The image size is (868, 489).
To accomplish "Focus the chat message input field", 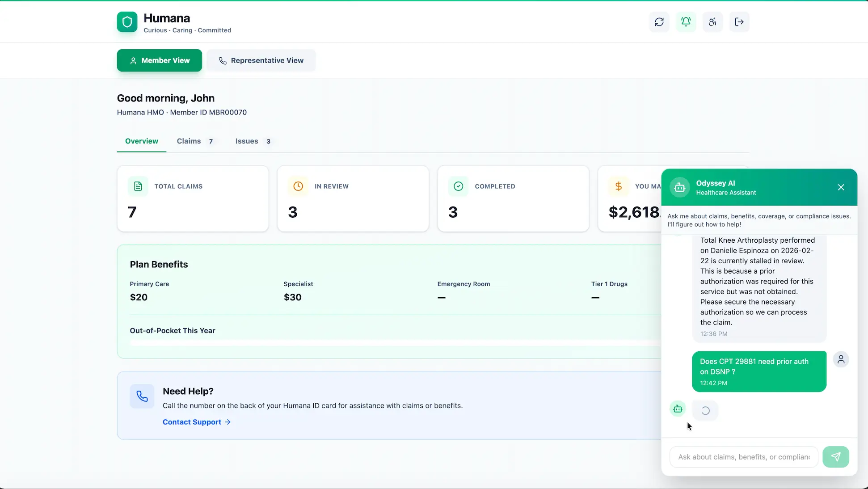I will pos(744,457).
